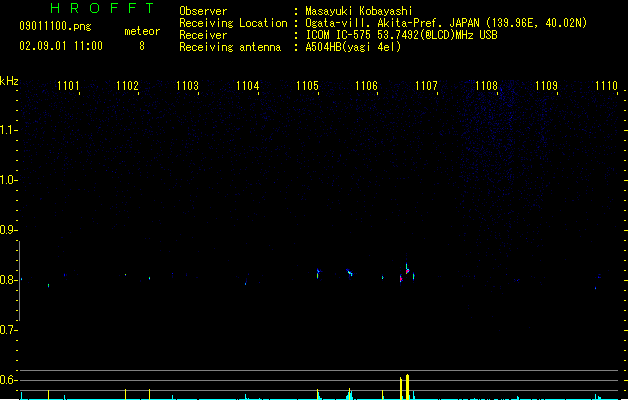Select the file name 09011100.png
The width and height of the screenshot is (629, 400).
click(55, 26)
